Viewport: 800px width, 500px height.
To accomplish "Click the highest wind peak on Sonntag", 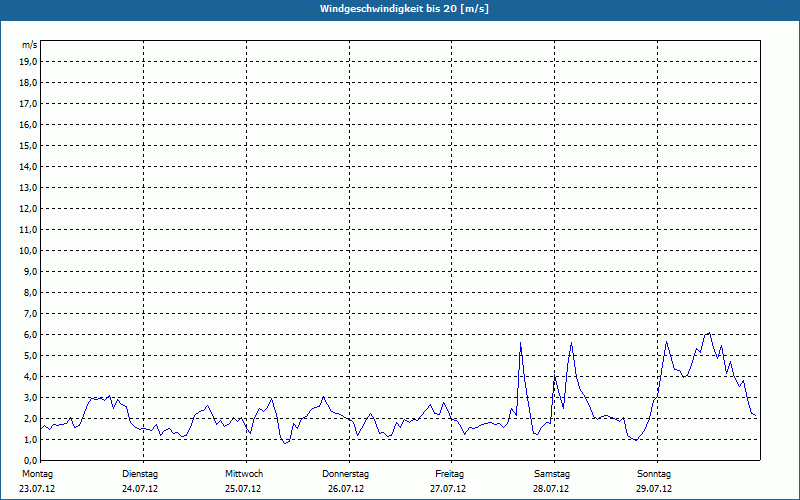I will pyautogui.click(x=709, y=333).
